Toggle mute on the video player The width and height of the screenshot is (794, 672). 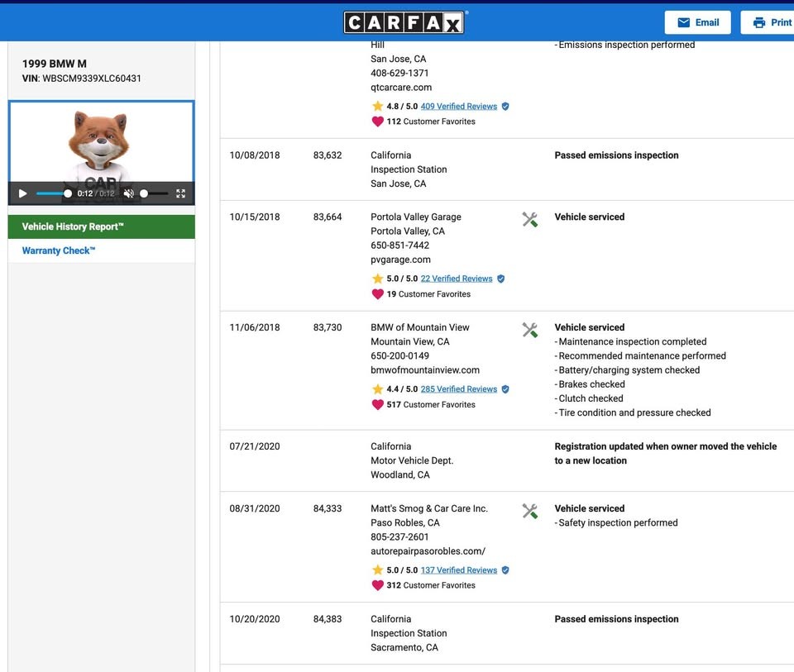pos(128,193)
